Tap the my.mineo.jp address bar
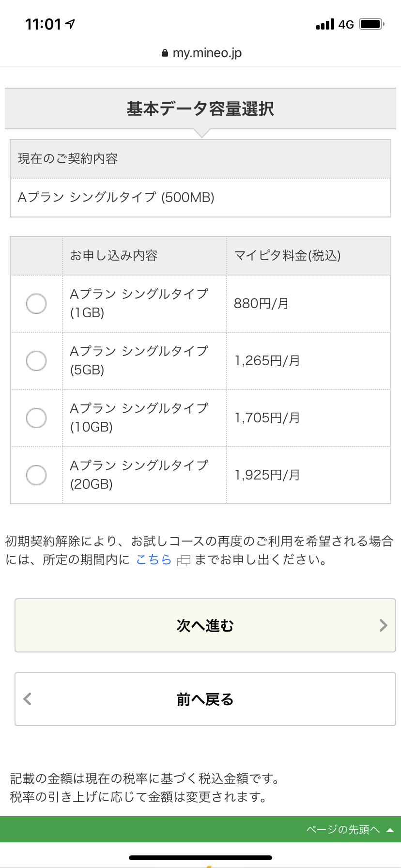Screen dimensions: 401x868 pos(207,53)
